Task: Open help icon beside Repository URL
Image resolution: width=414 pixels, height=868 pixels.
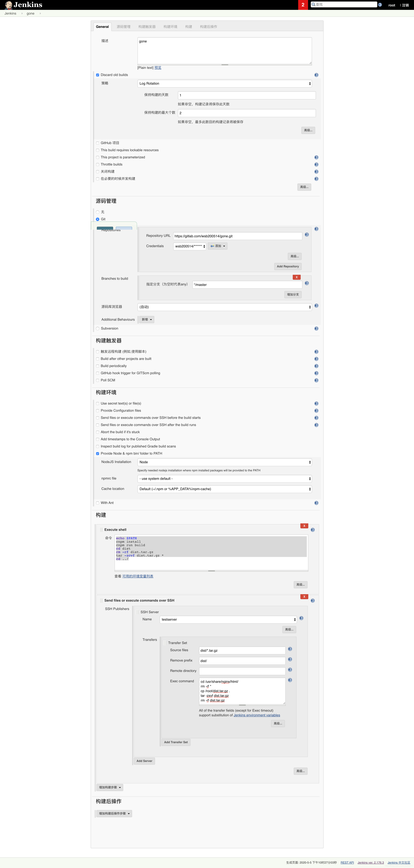Action: click(307, 235)
